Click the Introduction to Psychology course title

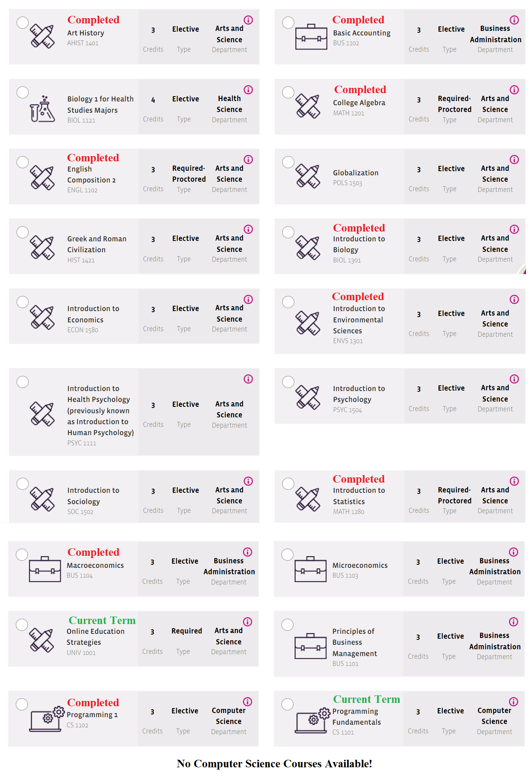tap(359, 394)
